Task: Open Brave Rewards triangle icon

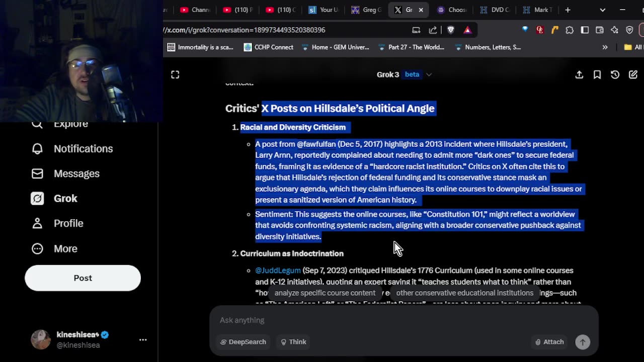Action: point(467,30)
